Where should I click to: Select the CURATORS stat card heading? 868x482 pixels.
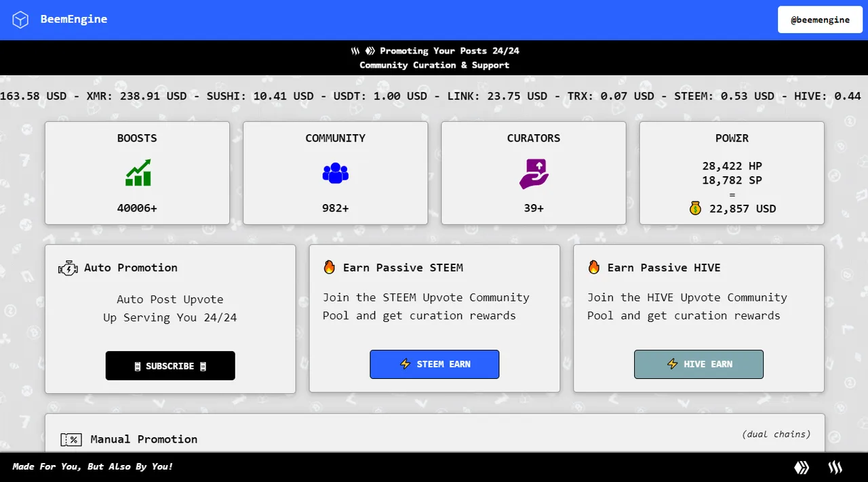pos(534,138)
